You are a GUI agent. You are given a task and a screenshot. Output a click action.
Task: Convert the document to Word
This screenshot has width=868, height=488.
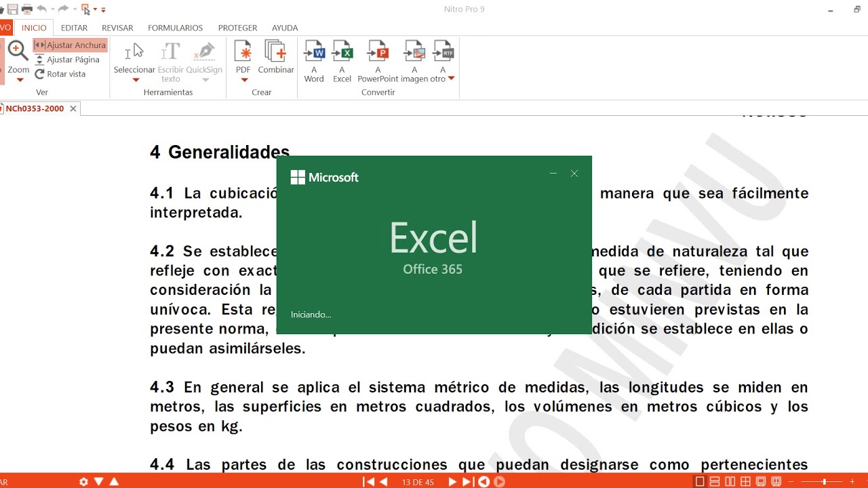(x=314, y=61)
